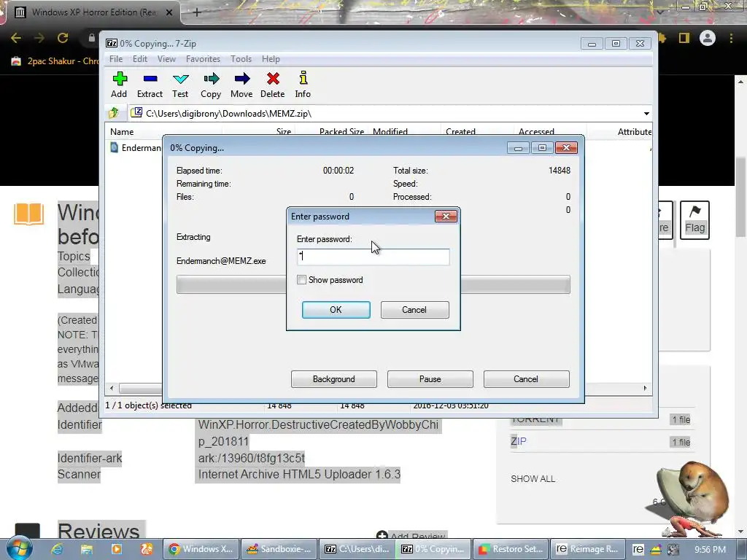Switch to Sandboxie taskbar window

click(x=279, y=549)
